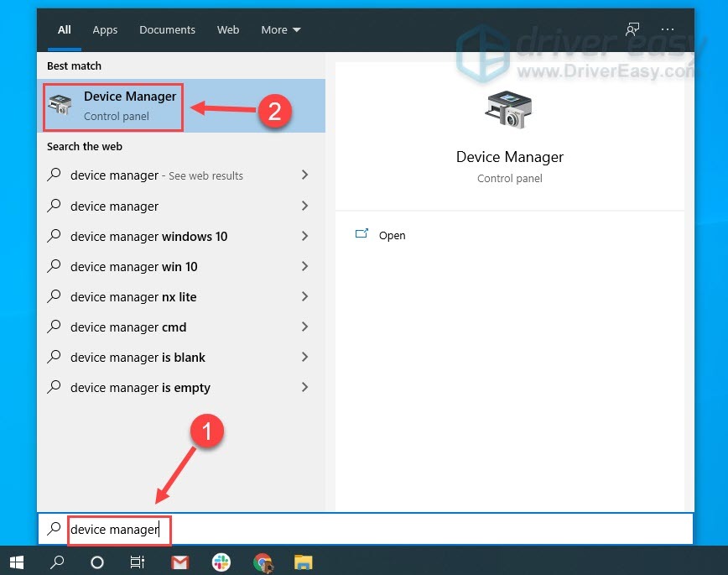Select Device Manager Control panel best match
The width and height of the screenshot is (728, 575).
(x=181, y=106)
